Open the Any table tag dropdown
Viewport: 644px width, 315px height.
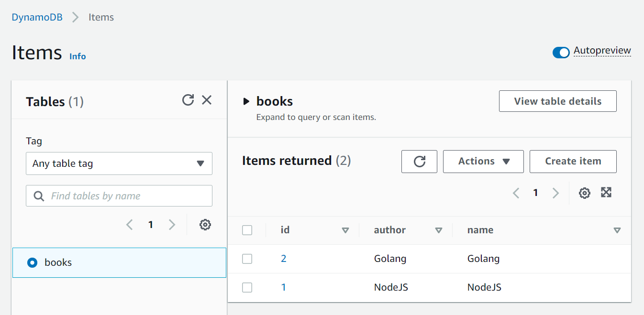119,163
